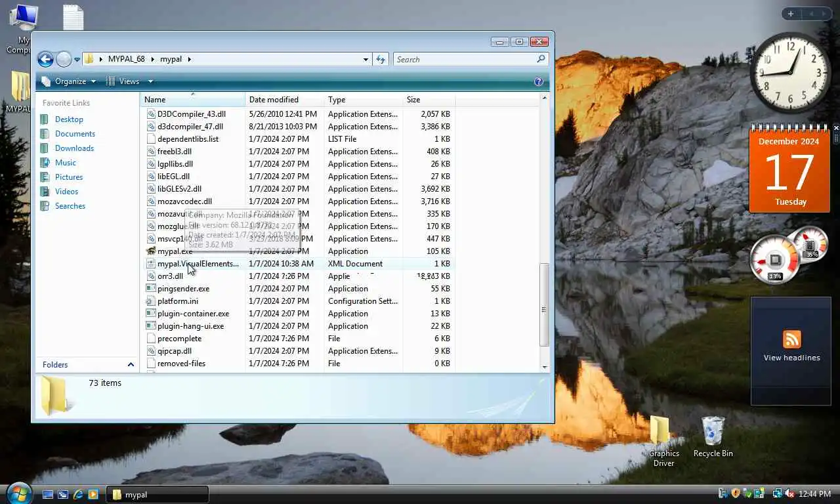The width and height of the screenshot is (840, 504).
Task: Click the security shield tray icon
Action: (x=736, y=493)
